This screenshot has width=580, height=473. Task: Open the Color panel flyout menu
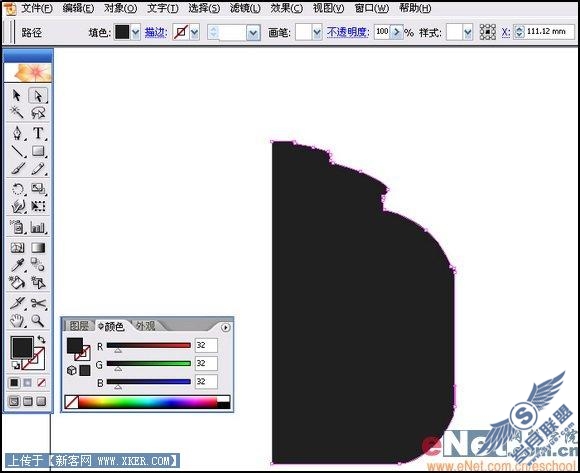point(225,327)
